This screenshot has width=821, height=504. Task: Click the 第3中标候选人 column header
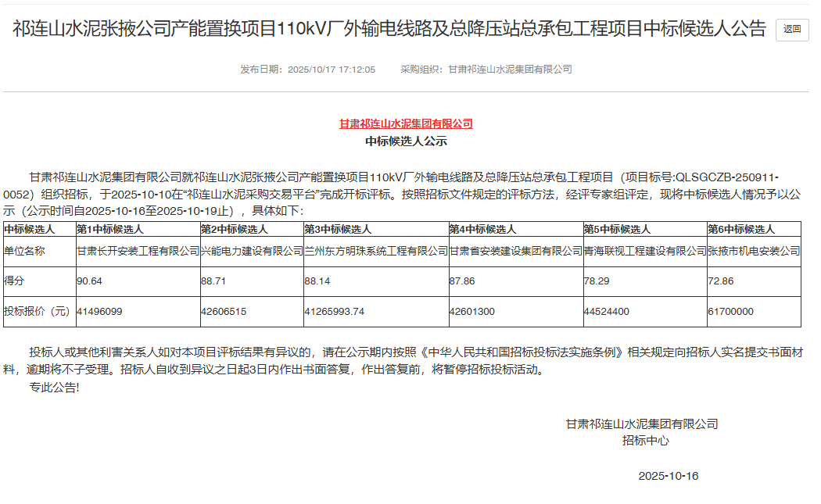tap(338, 230)
